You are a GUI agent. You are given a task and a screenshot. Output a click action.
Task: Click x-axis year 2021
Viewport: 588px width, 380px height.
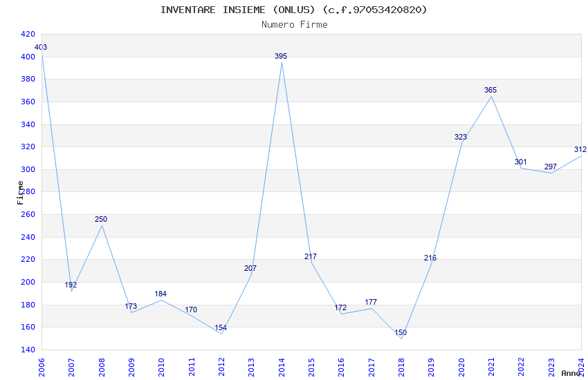[491, 367]
